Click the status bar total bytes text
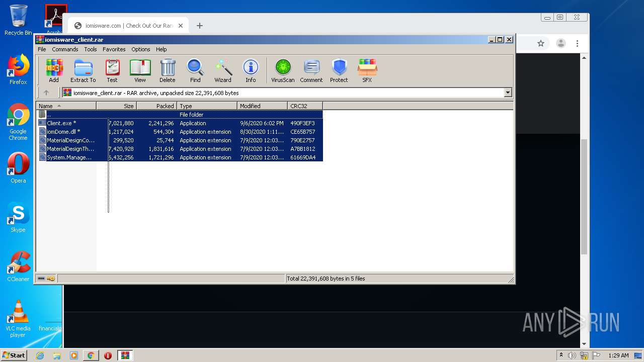This screenshot has width=644, height=362. pos(326,279)
